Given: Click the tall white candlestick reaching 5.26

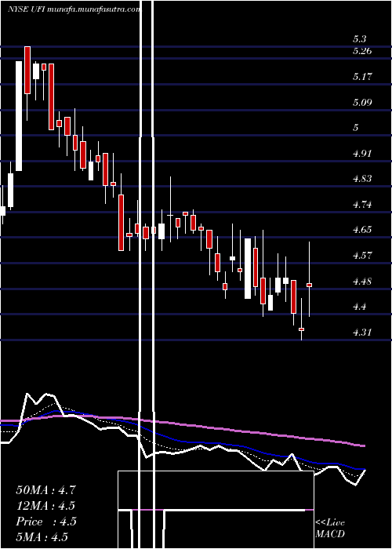Looking at the screenshot, I should pos(19,116).
